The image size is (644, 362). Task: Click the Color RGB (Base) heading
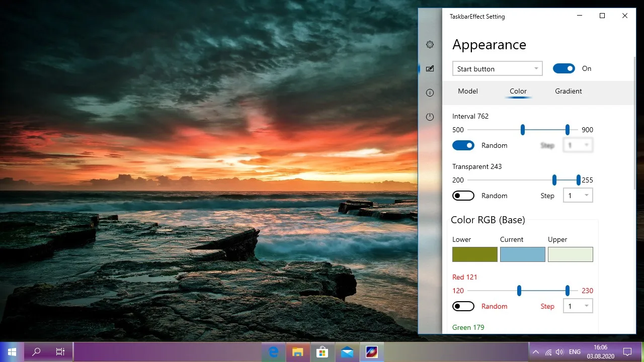tap(488, 220)
